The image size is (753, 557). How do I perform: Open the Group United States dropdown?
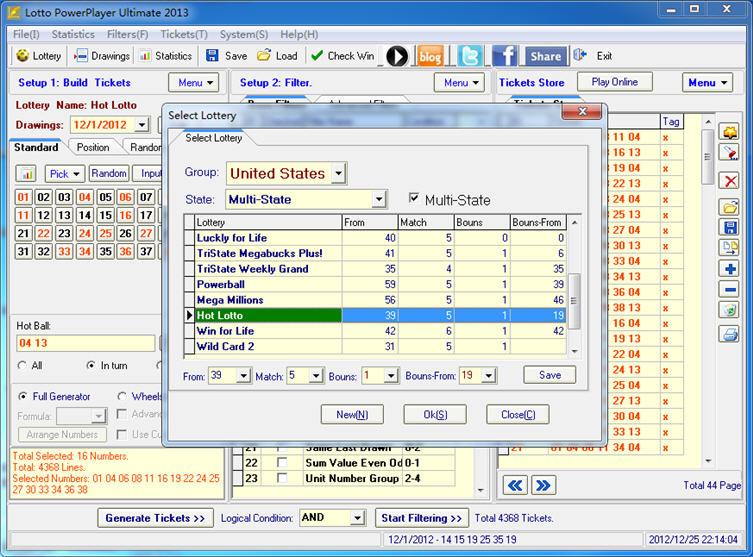(x=339, y=173)
